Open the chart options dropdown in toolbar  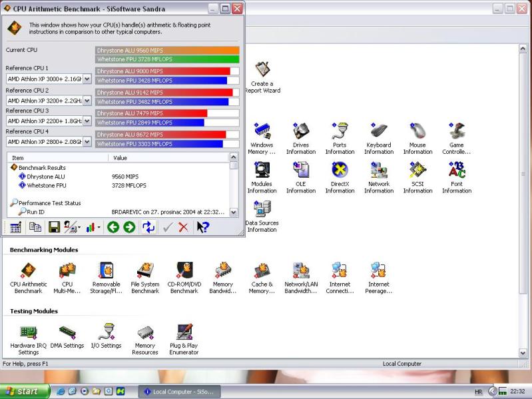(99, 228)
